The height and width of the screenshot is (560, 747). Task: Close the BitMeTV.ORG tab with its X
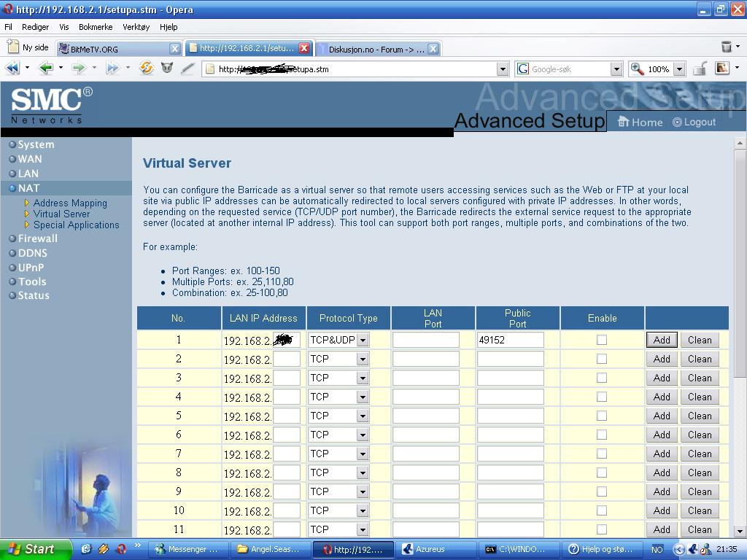click(x=175, y=49)
